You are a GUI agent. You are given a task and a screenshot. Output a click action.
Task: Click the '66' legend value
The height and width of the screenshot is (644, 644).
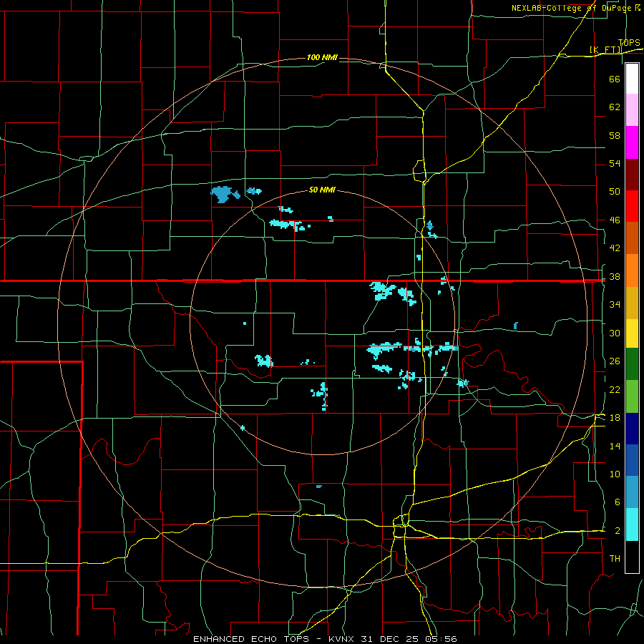click(615, 79)
